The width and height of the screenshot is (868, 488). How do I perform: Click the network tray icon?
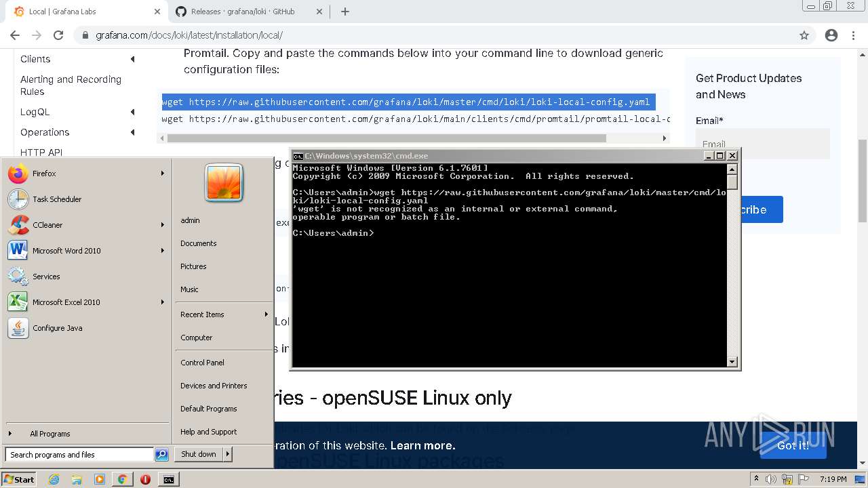coord(787,479)
